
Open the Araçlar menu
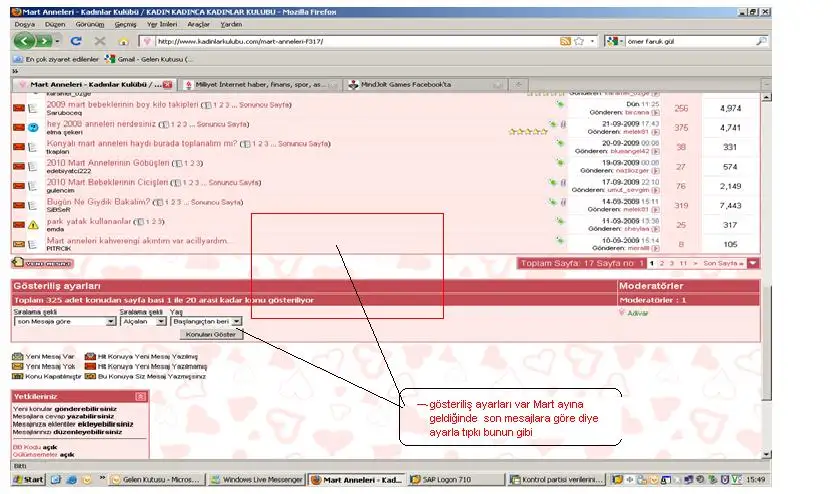pos(198,23)
